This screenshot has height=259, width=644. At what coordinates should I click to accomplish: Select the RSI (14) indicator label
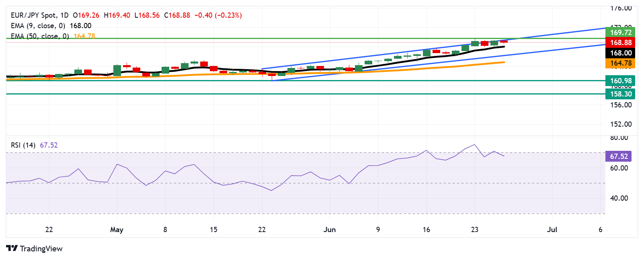tap(23, 145)
